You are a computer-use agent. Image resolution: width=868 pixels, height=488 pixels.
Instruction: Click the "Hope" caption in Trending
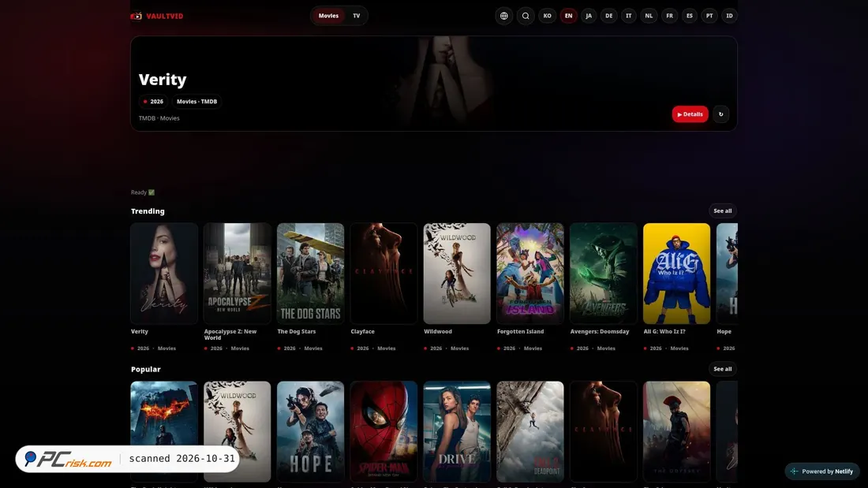click(x=724, y=331)
